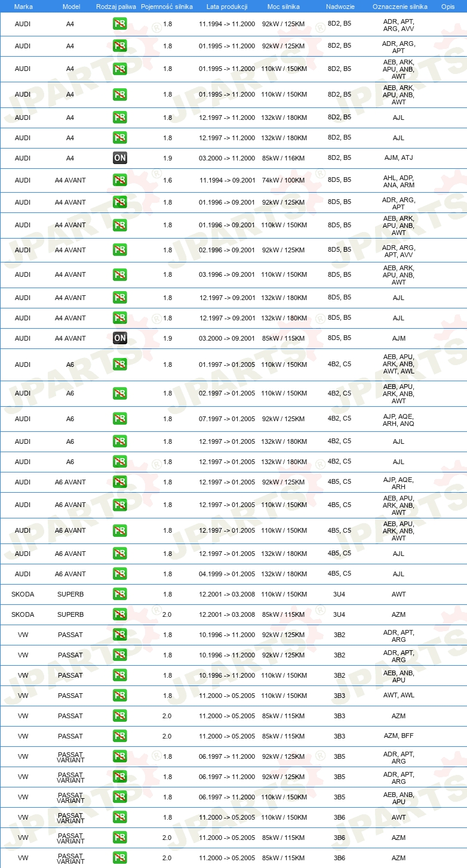
Task: Click the Model column header
Action: pos(71,7)
